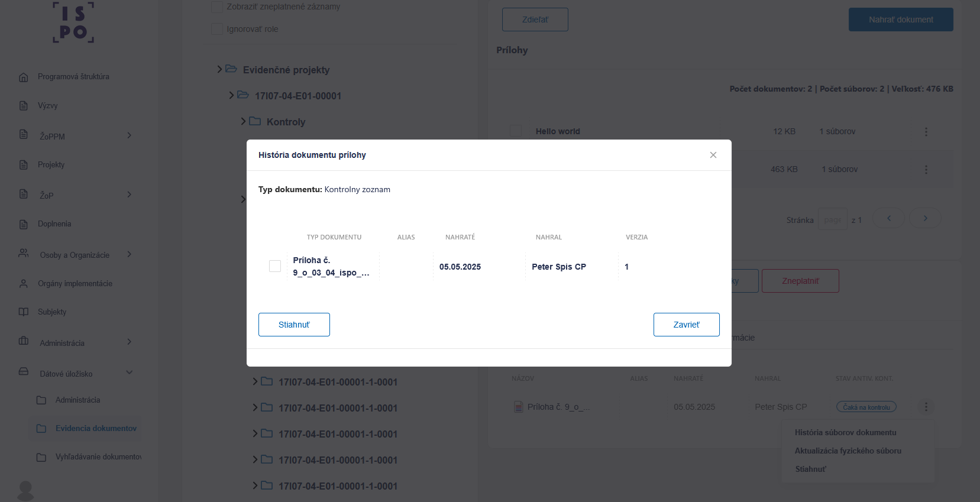This screenshot has height=502, width=980.
Task: Click the Výzvy document icon
Action: click(x=24, y=106)
